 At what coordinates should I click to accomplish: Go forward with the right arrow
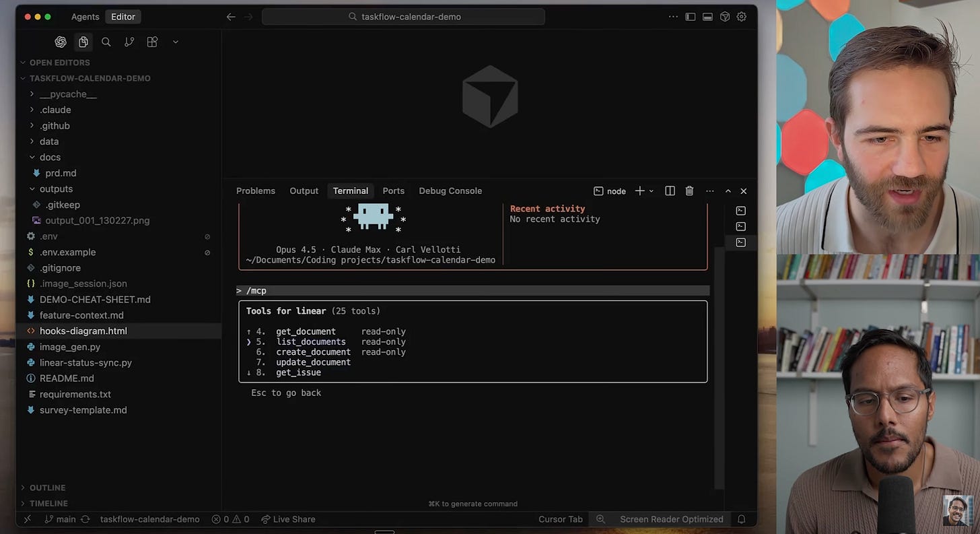tap(250, 17)
